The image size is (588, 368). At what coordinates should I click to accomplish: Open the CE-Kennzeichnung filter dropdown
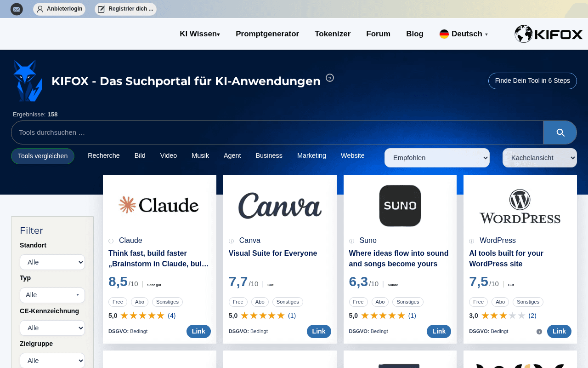point(52,328)
